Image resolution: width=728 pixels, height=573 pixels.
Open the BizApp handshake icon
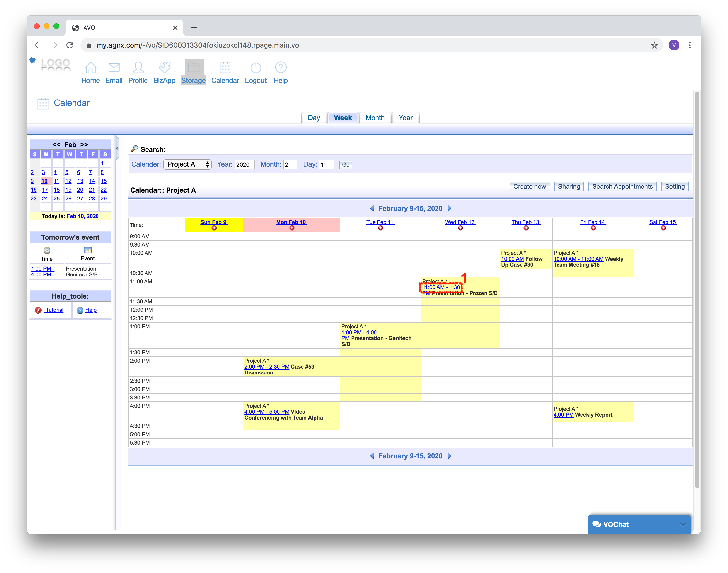point(164,68)
